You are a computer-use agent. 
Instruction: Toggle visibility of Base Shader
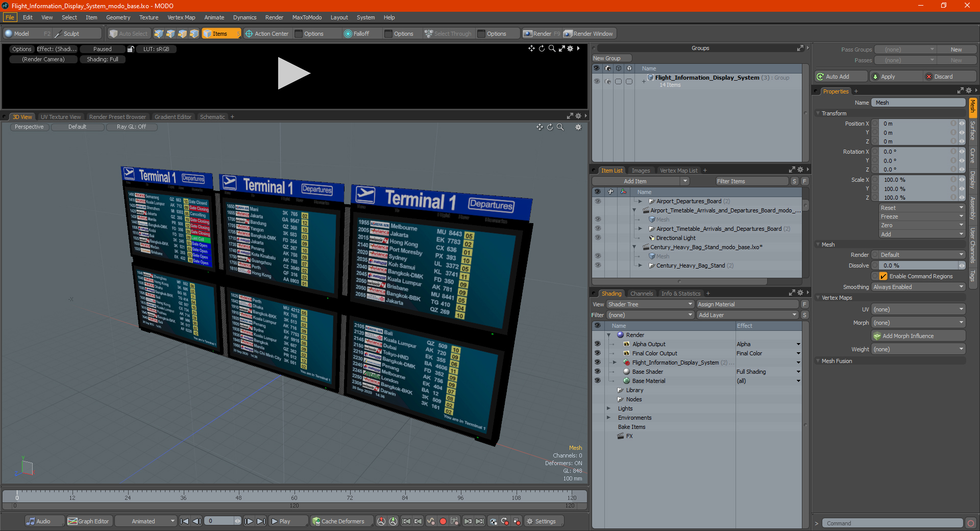point(597,372)
